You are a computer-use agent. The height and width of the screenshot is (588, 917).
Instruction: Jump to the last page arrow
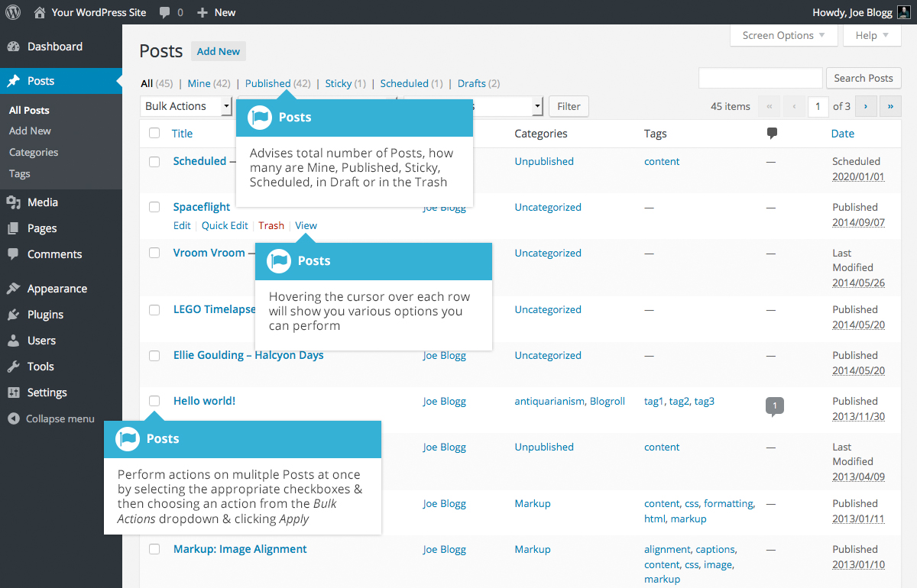pos(890,106)
